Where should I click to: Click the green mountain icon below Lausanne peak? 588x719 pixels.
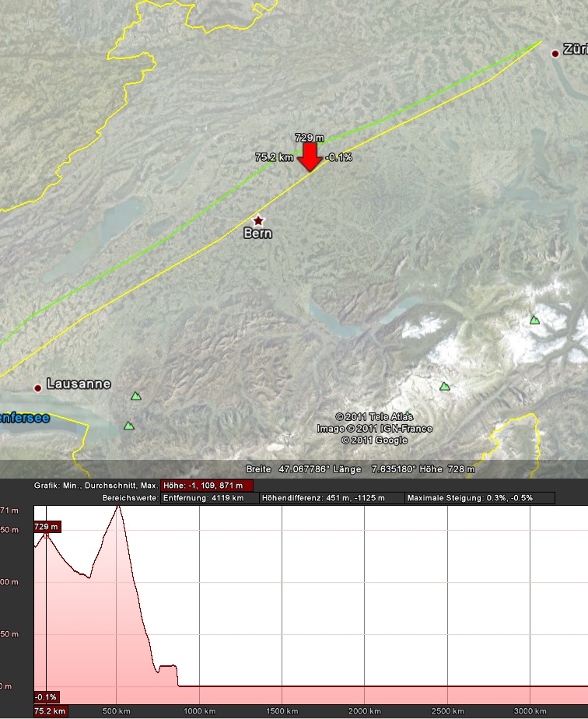pyautogui.click(x=129, y=426)
